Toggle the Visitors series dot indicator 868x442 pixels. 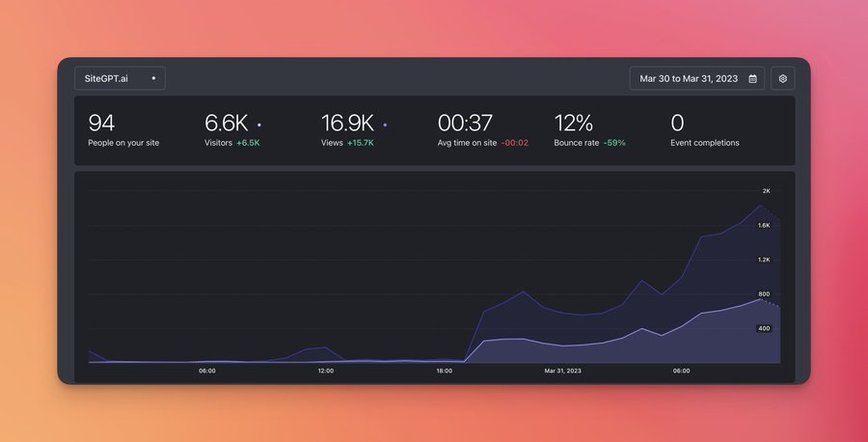point(258,124)
